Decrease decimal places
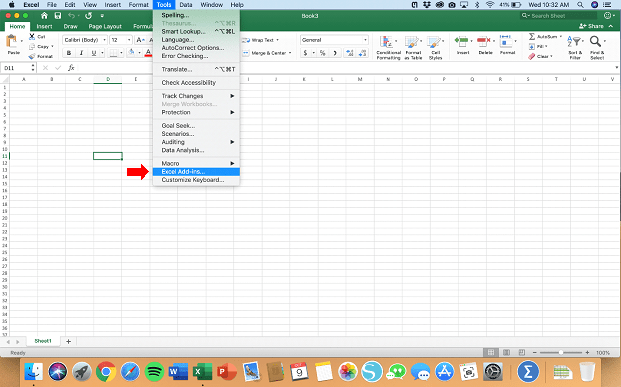 pos(362,53)
